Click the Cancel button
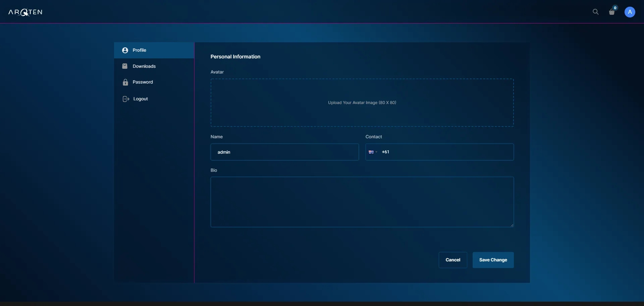Screen dimensions: 644x306 pyautogui.click(x=453, y=260)
